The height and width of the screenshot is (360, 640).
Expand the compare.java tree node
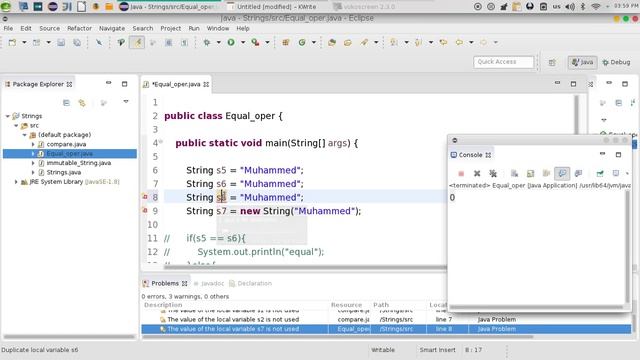click(33, 144)
